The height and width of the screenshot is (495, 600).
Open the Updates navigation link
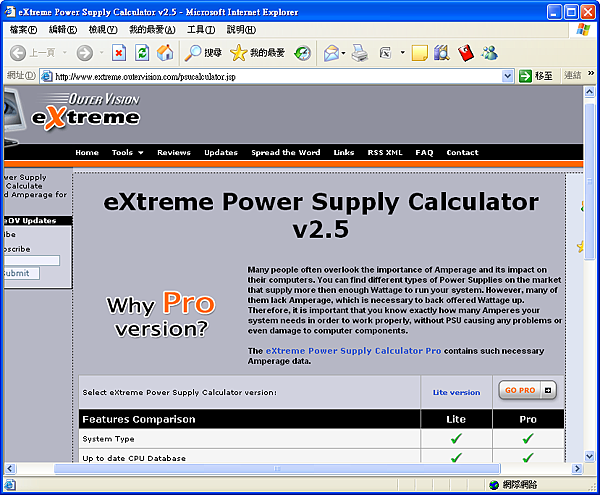click(x=221, y=153)
